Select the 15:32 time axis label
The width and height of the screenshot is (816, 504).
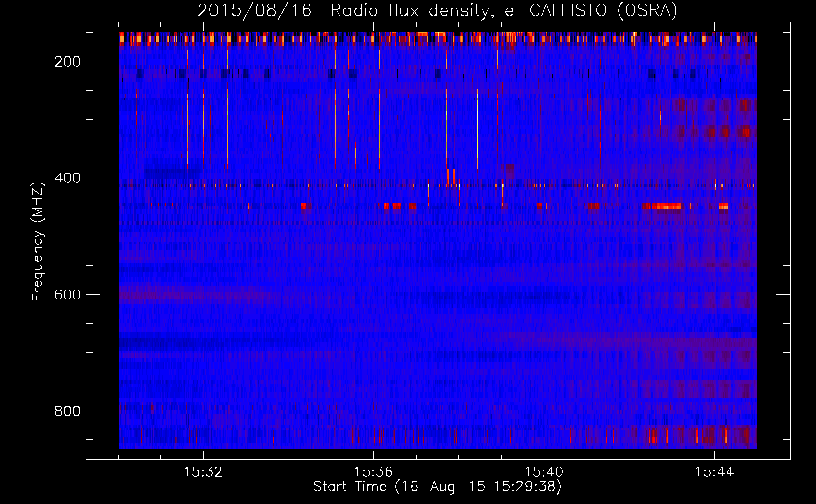tap(203, 472)
